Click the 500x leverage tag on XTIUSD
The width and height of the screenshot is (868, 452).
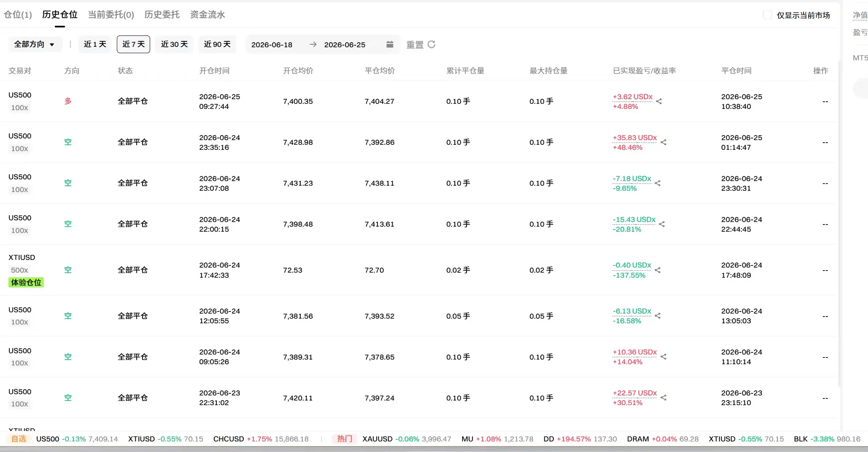tap(19, 270)
